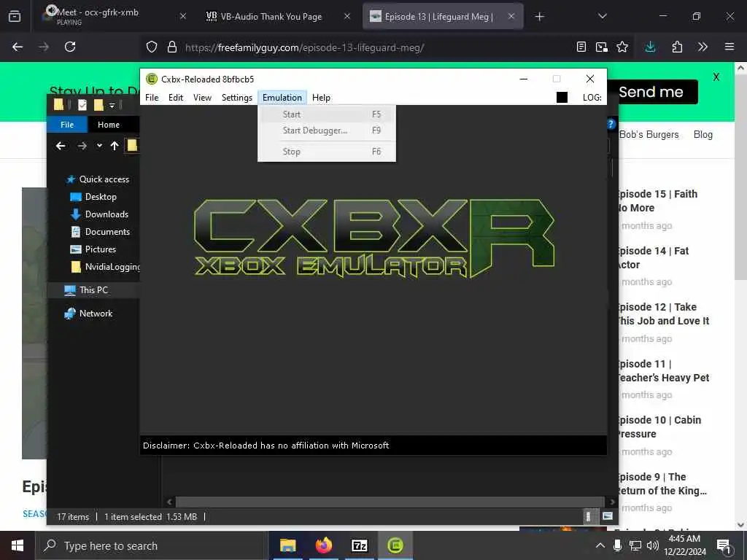Click the Cxbx-Reloaded title bar logo icon
The image size is (747, 560).
pos(152,79)
